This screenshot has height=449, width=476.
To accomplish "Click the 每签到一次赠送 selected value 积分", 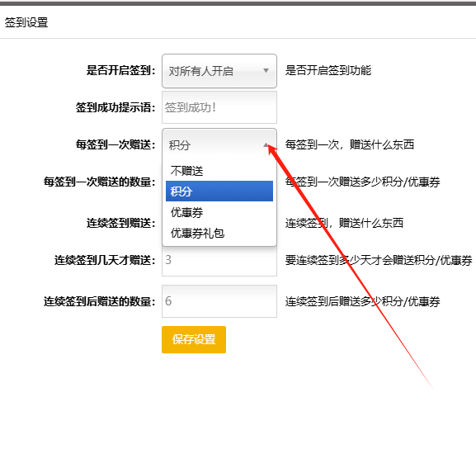I will 180,145.
